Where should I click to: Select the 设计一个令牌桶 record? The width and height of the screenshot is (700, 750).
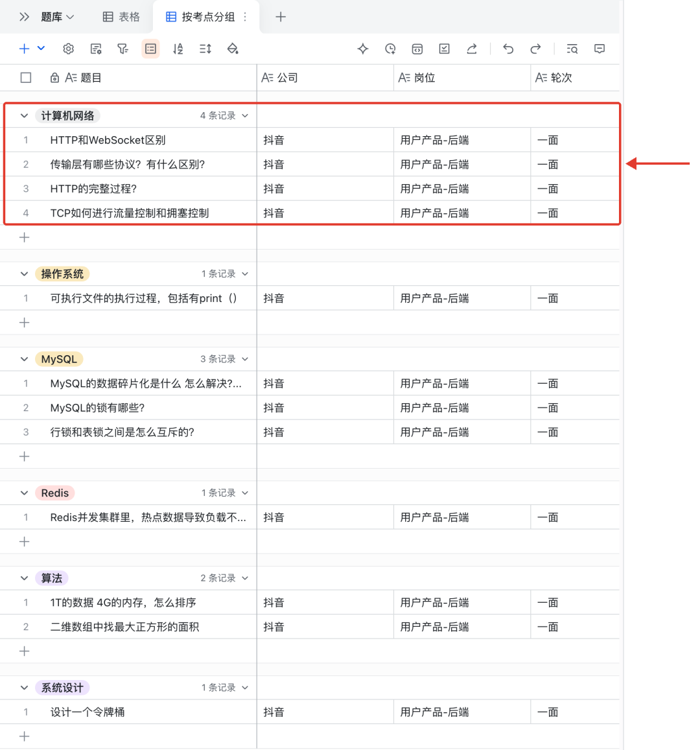click(x=87, y=712)
